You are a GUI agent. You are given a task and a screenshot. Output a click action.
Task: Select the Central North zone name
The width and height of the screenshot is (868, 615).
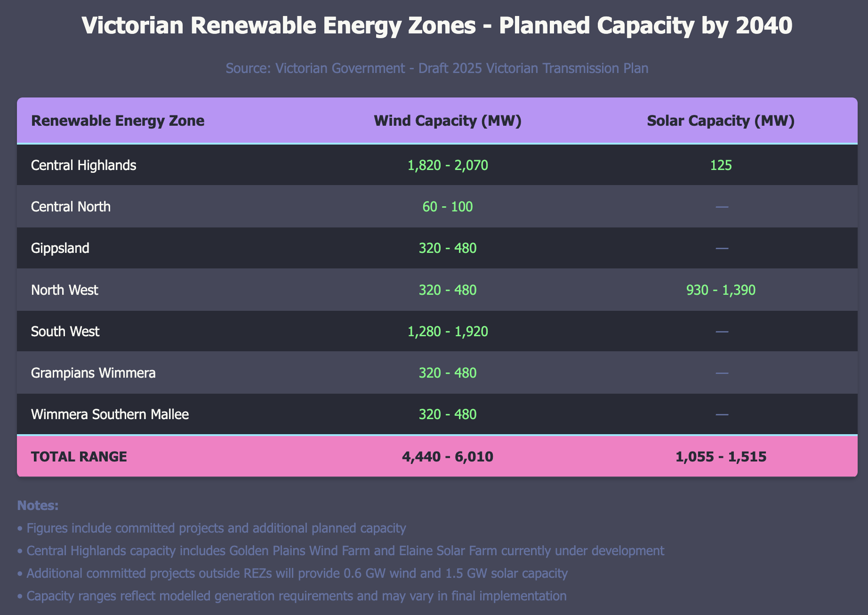[71, 207]
